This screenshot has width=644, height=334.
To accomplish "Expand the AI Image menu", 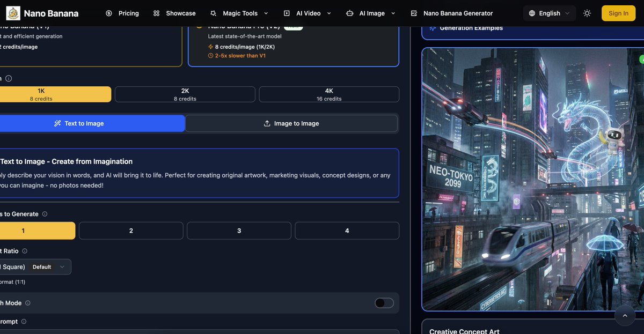I will [x=371, y=13].
